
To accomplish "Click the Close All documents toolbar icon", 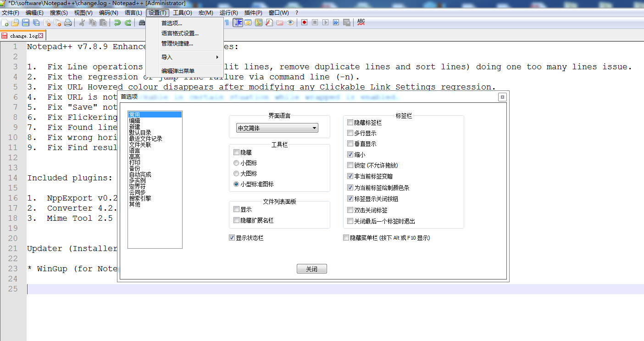I will coord(57,22).
